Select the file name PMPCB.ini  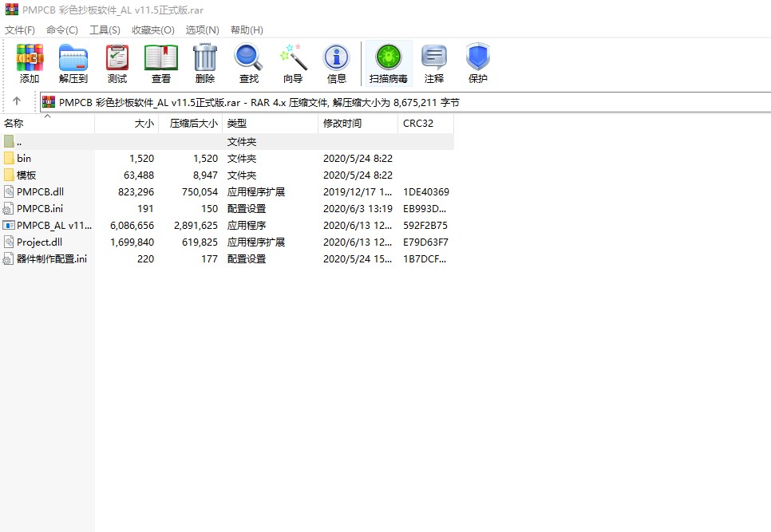pyautogui.click(x=40, y=209)
